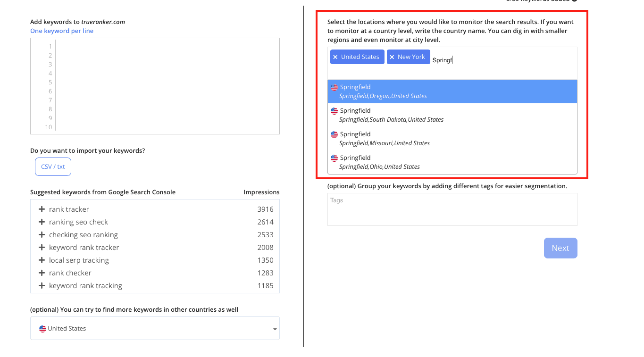
Task: Click the location search field with 'Springf'
Action: click(503, 60)
